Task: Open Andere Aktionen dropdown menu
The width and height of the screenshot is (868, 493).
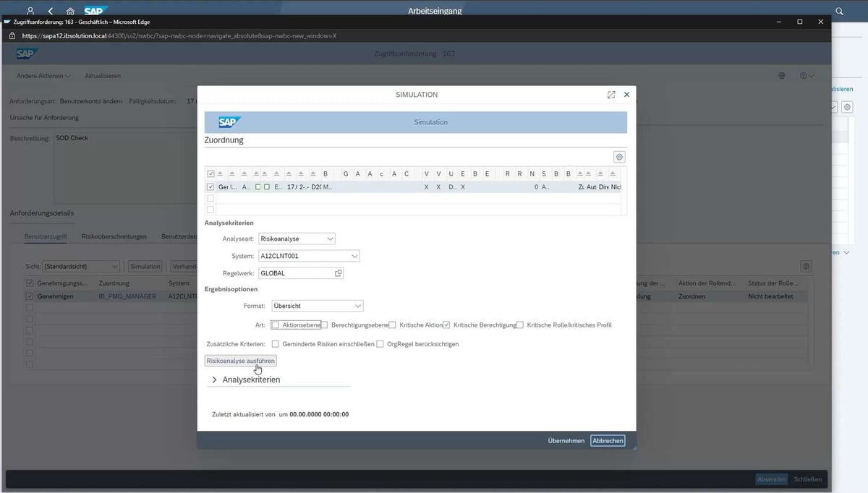Action: (x=44, y=76)
